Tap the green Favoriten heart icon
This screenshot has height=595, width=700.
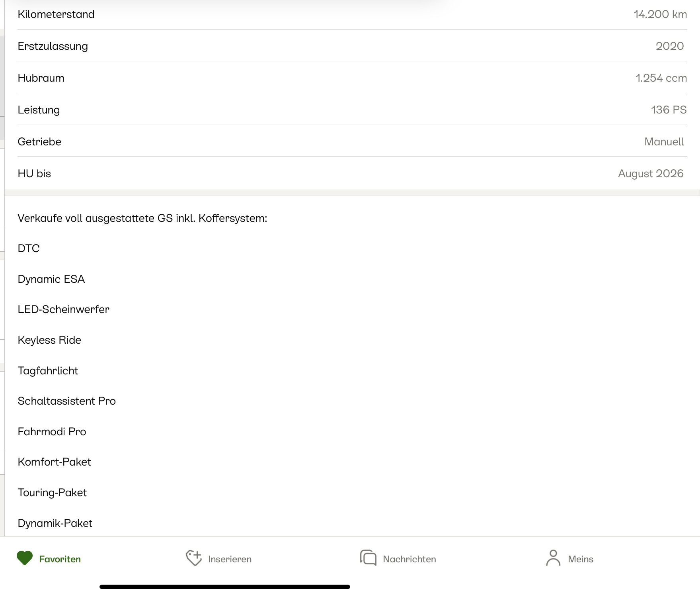coord(25,558)
